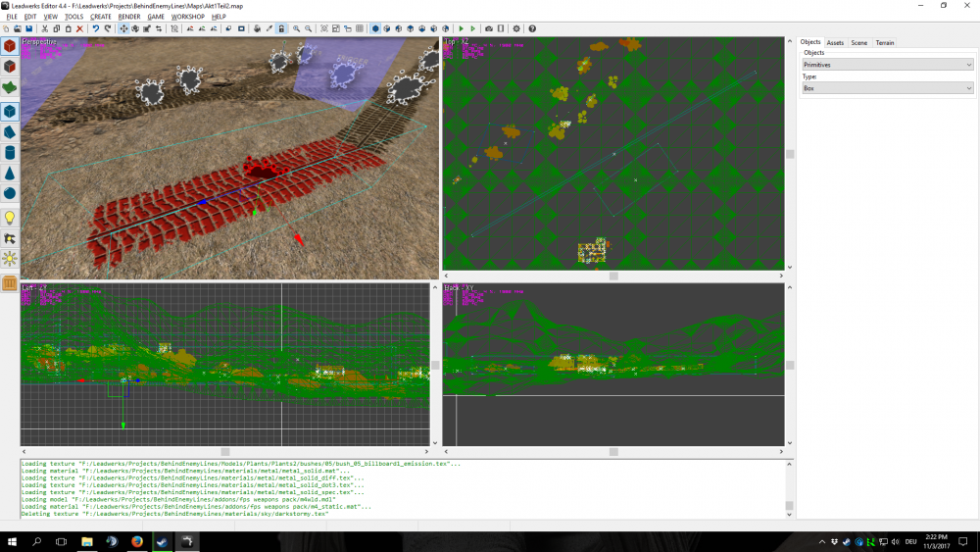Open the WORKSHOP menu
The height and width of the screenshot is (552, 980).
click(187, 17)
